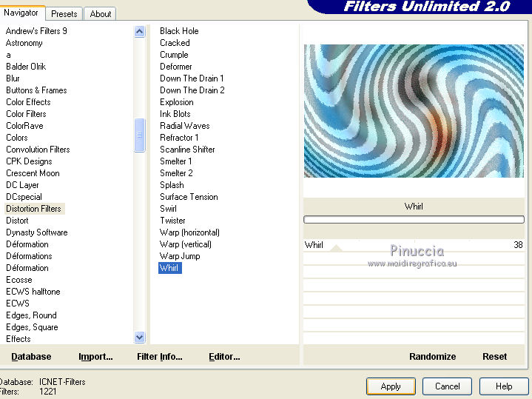Select Color Effects category
The height and width of the screenshot is (399, 532).
(28, 102)
